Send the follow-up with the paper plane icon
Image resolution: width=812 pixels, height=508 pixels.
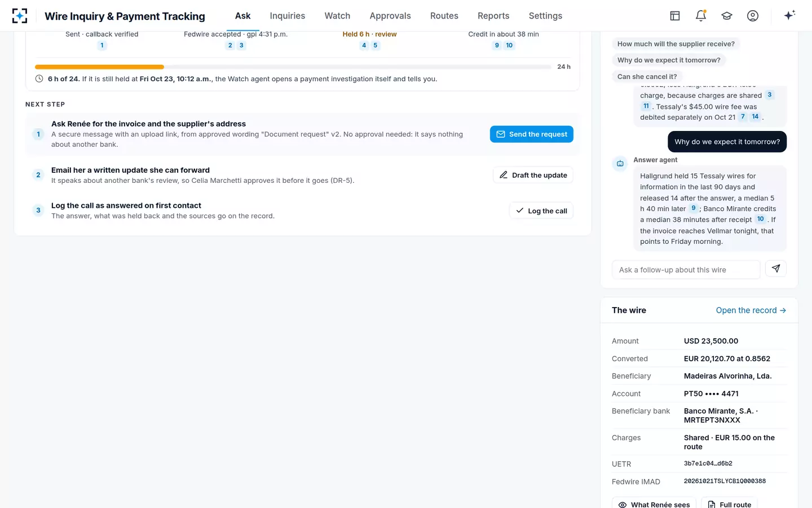click(x=776, y=269)
